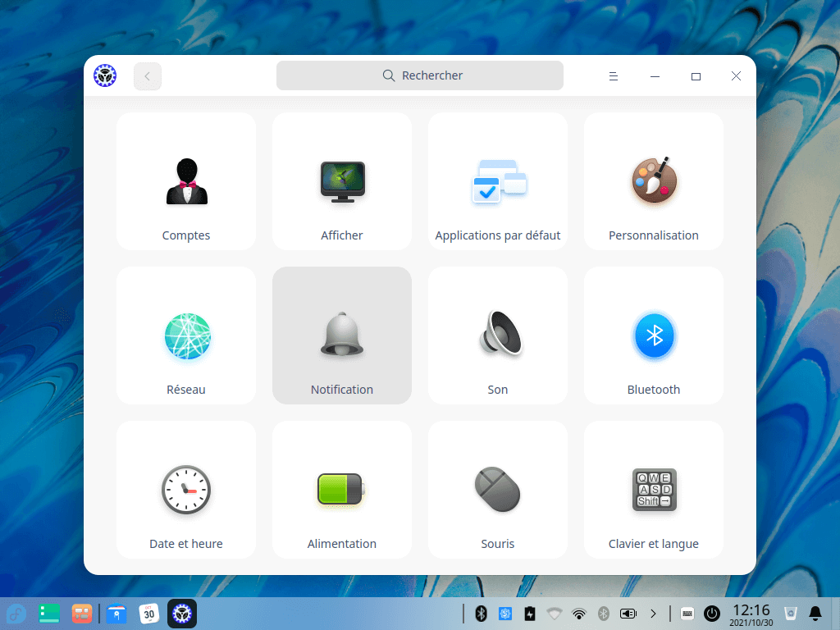The height and width of the screenshot is (630, 840).
Task: Click the Control Center logo in title bar
Action: click(x=105, y=75)
